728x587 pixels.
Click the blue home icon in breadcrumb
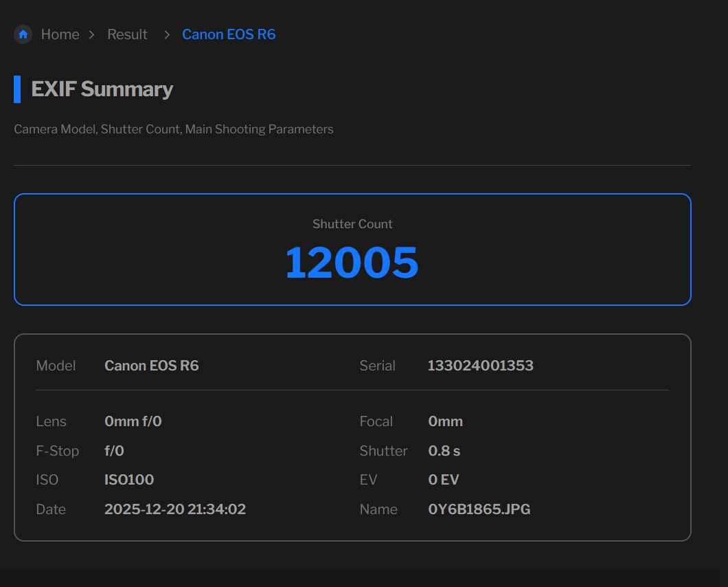[23, 34]
